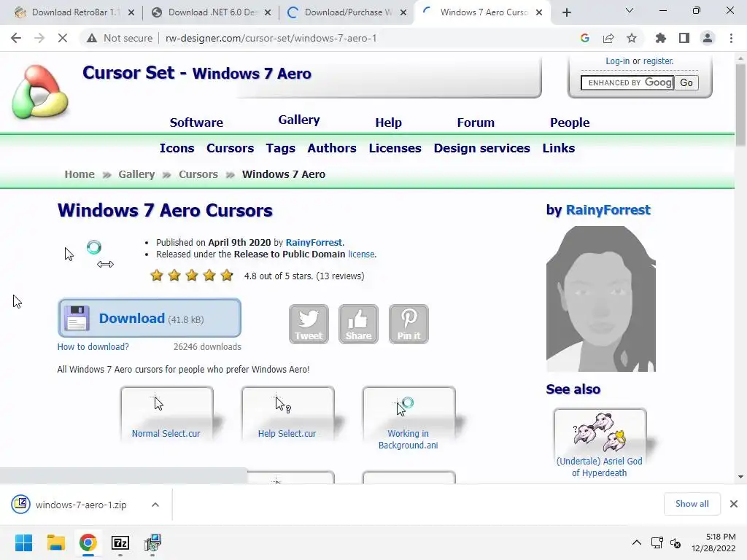Image resolution: width=747 pixels, height=560 pixels.
Task: Stop page loading with X button
Action: [x=63, y=38]
